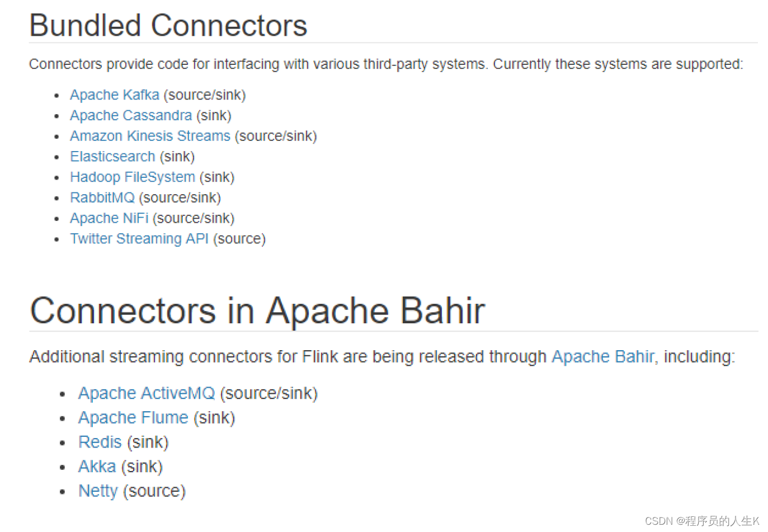Open the Apache ActiveMQ link

146,394
